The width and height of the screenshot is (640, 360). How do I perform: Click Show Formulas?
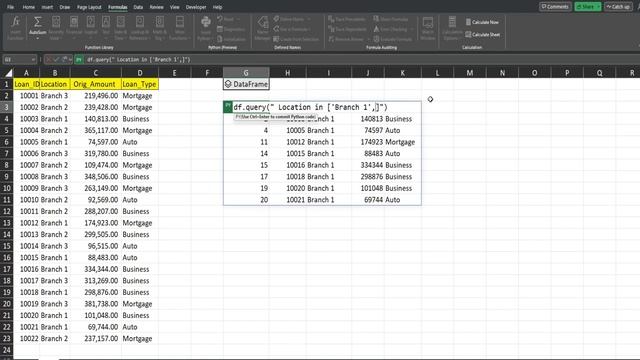[391, 19]
